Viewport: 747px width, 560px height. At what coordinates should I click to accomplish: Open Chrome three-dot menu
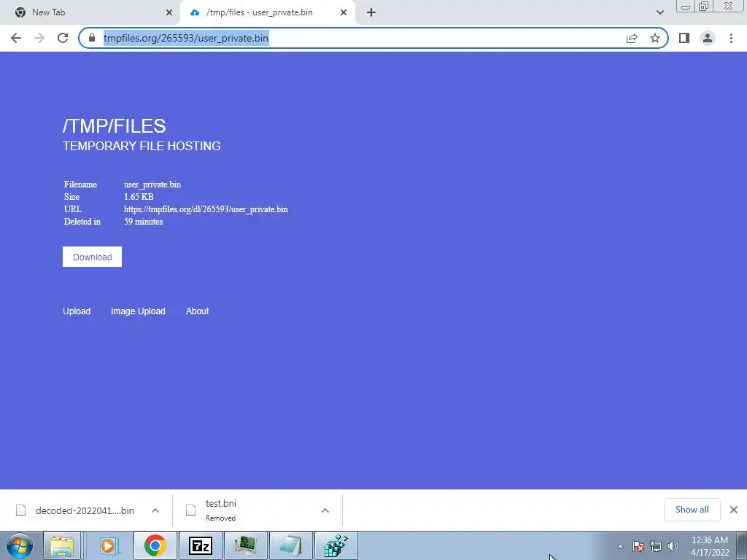pos(731,38)
